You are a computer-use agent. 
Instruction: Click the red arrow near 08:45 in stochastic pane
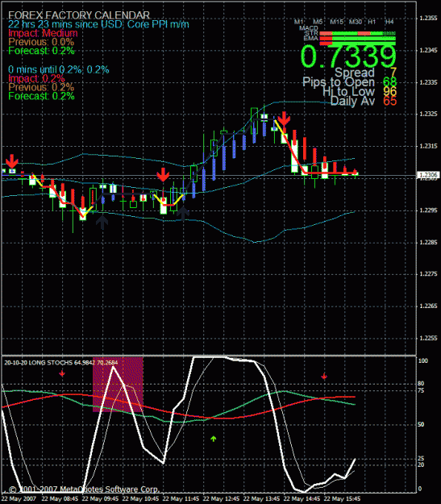point(62,373)
